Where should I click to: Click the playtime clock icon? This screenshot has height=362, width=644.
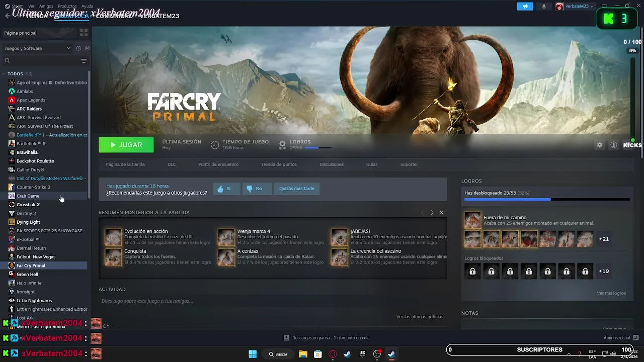coord(215,145)
